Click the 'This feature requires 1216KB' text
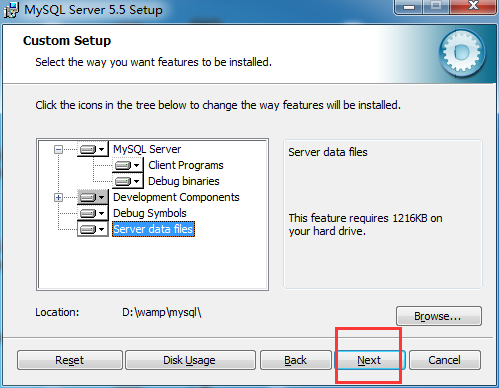This screenshot has width=499, height=388. [x=365, y=224]
